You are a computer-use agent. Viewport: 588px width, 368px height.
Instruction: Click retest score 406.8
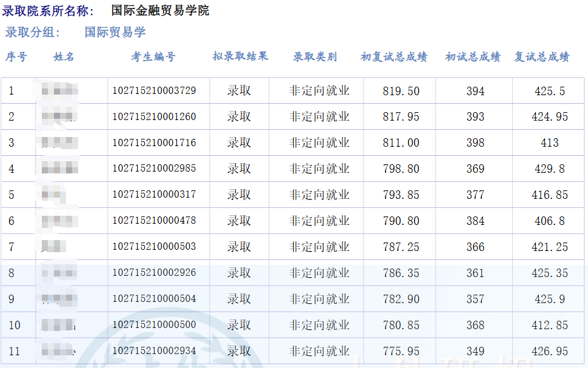tap(549, 221)
